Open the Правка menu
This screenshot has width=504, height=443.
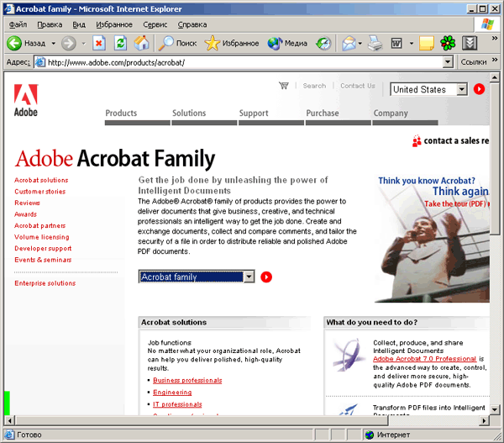click(x=50, y=24)
